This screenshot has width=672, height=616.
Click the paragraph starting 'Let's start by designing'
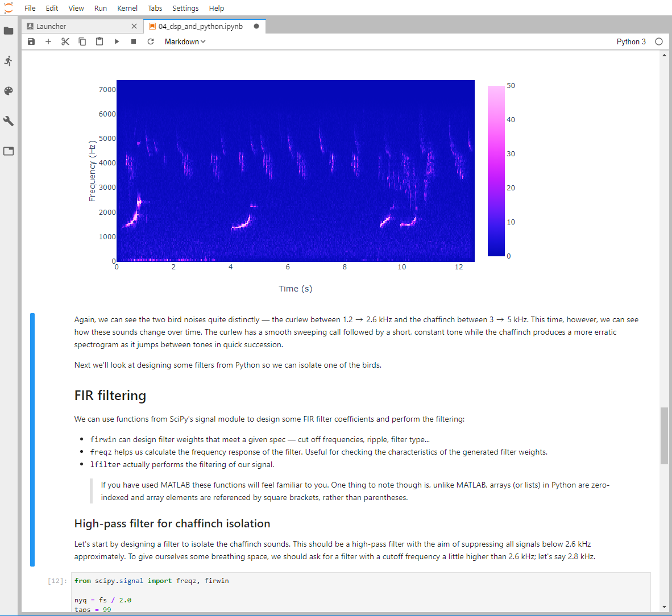(335, 550)
